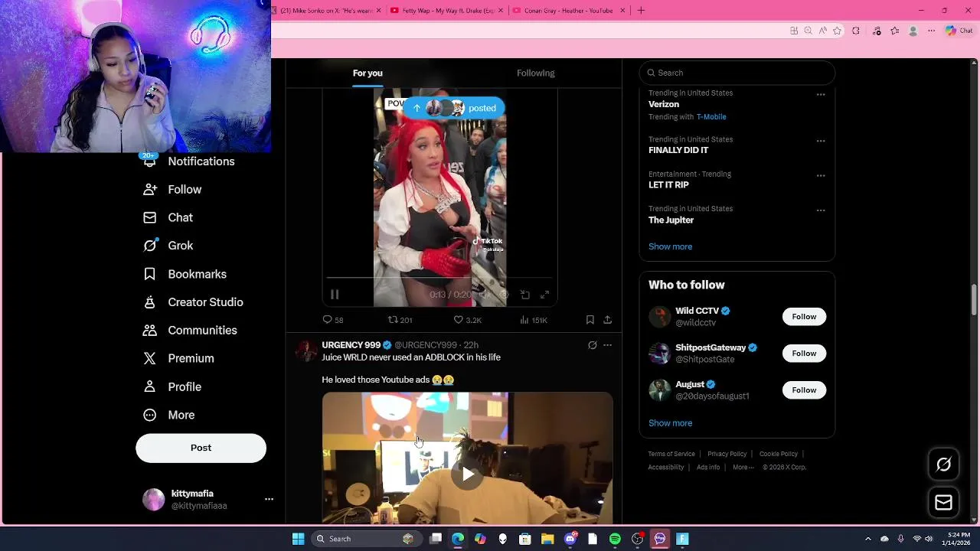Bookmark the TikTok video post
980x551 pixels.
(590, 320)
